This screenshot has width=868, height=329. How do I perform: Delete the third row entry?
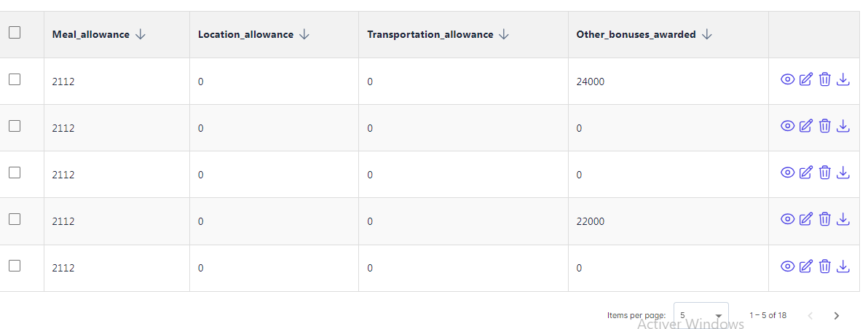pyautogui.click(x=824, y=173)
